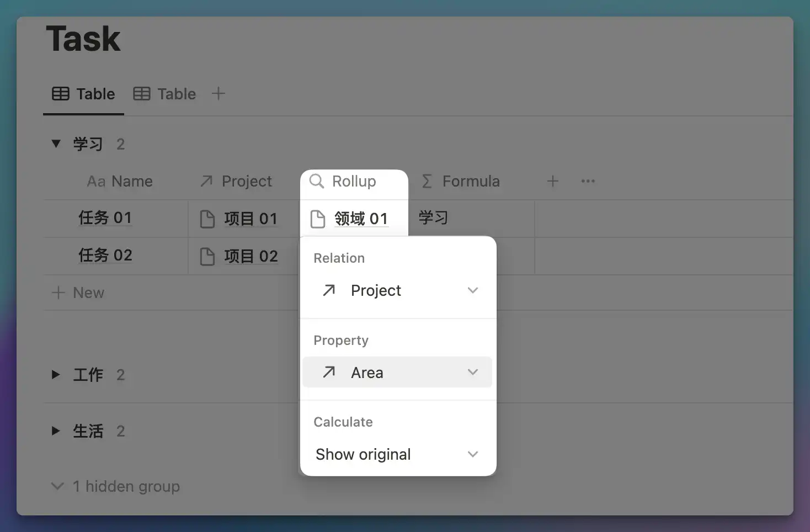
Task: Click the Formula sigma icon in header
Action: [x=427, y=182]
